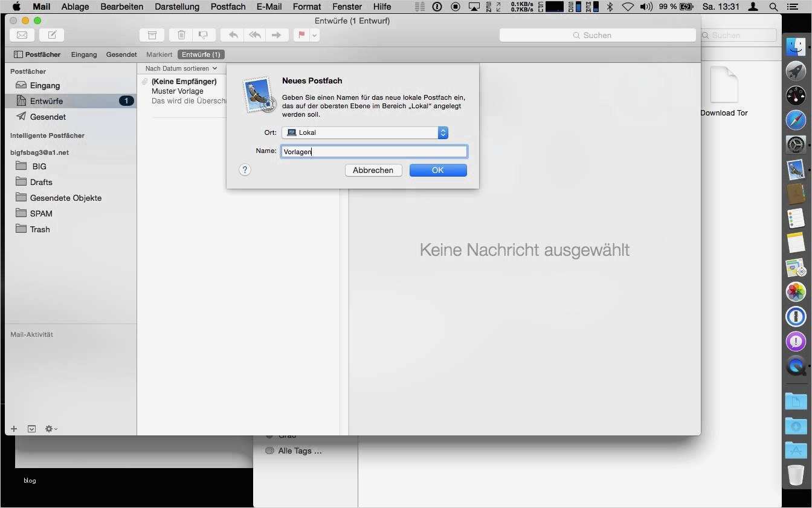The width and height of the screenshot is (812, 508).
Task: Select Entwürfe mailbox in sidebar
Action: click(70, 101)
